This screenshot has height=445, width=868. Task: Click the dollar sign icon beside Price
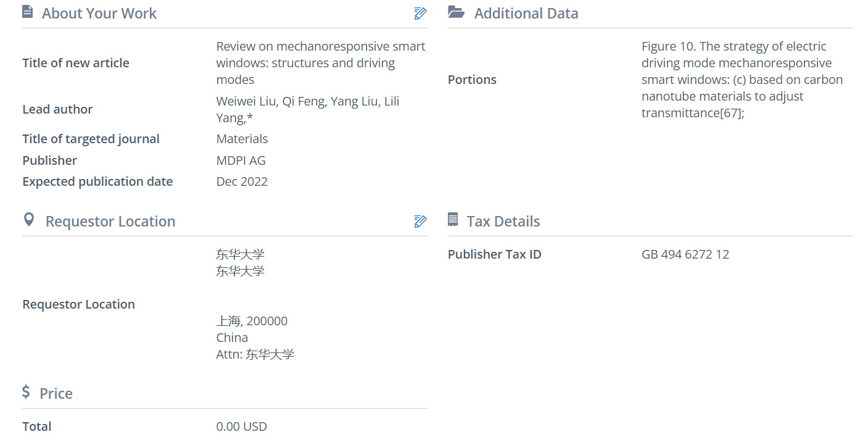26,393
